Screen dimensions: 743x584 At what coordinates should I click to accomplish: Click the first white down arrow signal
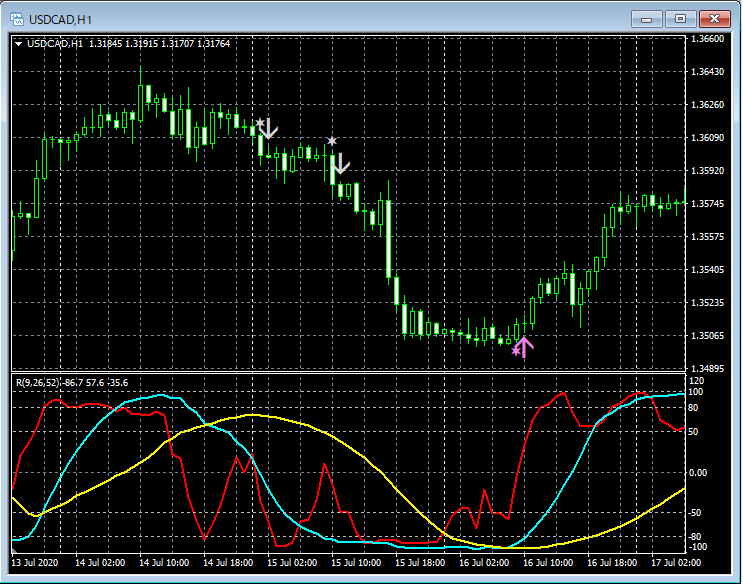(269, 129)
